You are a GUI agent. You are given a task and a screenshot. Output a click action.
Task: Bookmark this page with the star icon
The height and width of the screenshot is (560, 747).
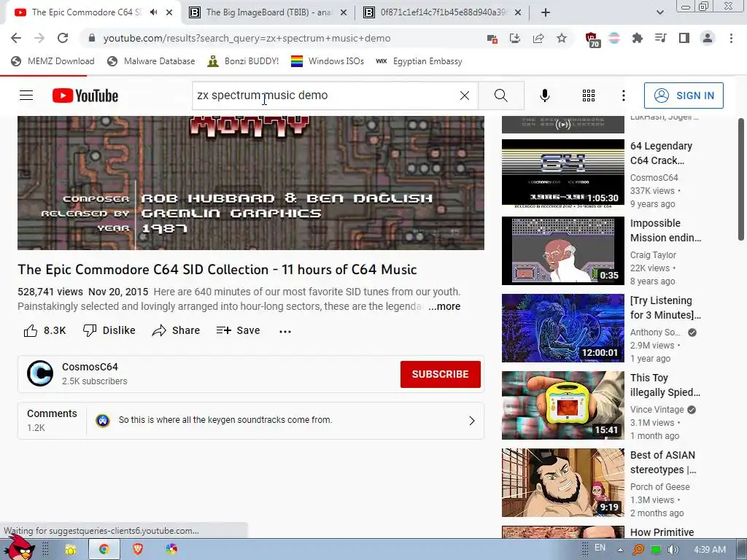(x=562, y=38)
